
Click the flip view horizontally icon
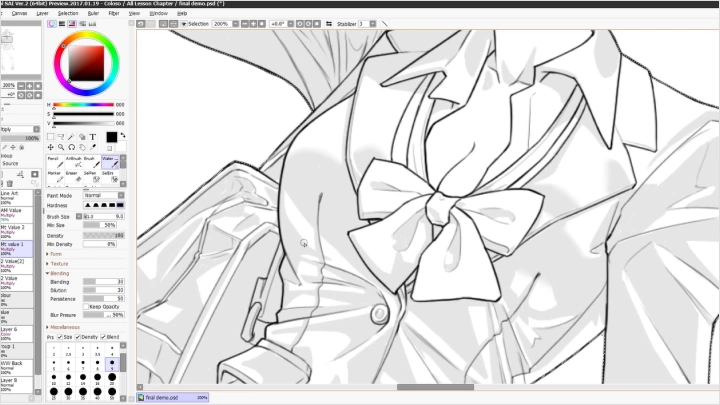tap(329, 23)
